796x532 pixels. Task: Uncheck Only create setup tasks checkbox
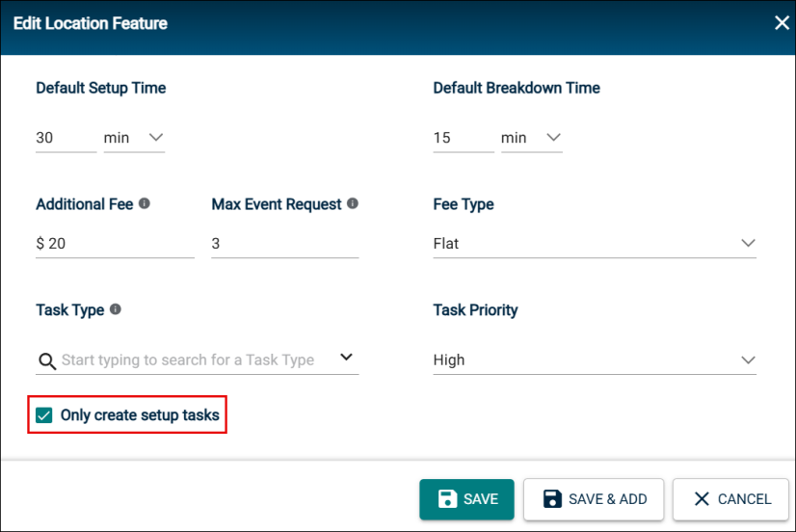[44, 415]
